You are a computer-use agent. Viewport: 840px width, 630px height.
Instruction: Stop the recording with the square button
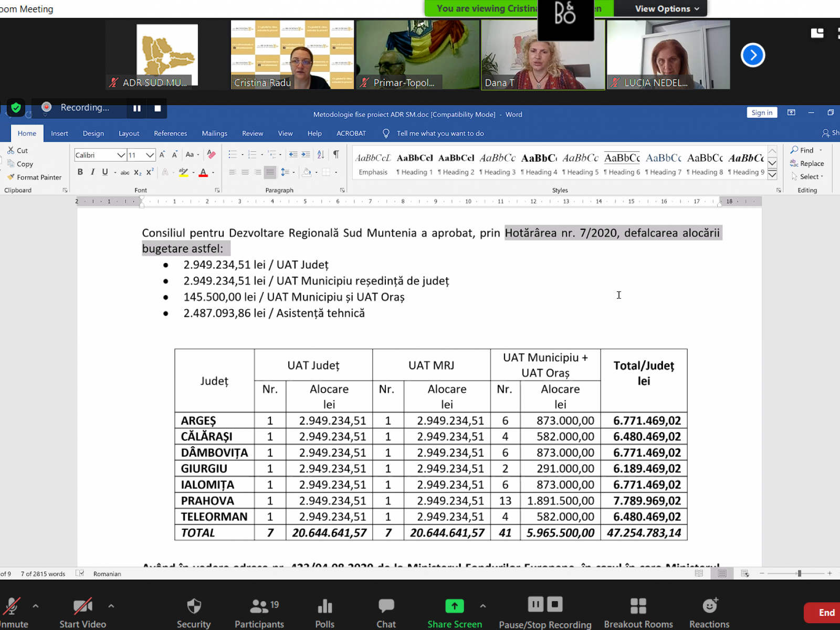tap(157, 108)
